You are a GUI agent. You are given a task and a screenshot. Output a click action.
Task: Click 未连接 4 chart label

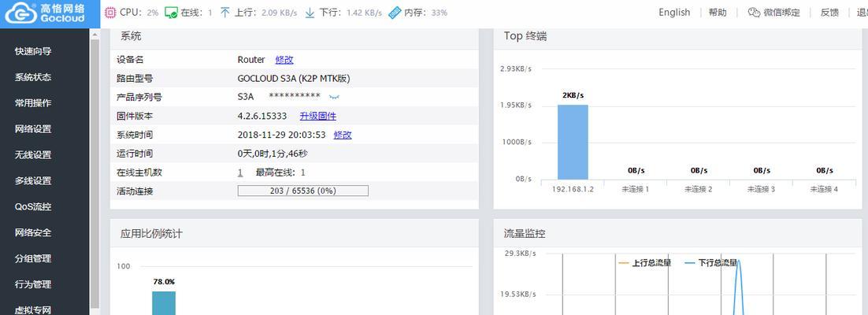pyautogui.click(x=824, y=189)
